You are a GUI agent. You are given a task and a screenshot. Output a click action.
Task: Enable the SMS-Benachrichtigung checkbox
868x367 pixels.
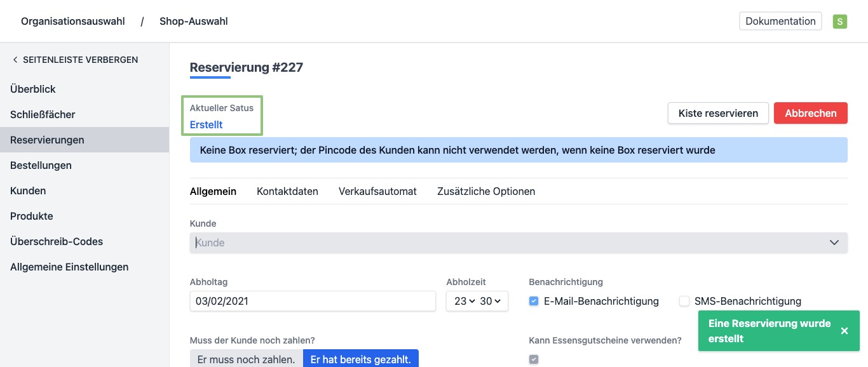click(x=684, y=301)
